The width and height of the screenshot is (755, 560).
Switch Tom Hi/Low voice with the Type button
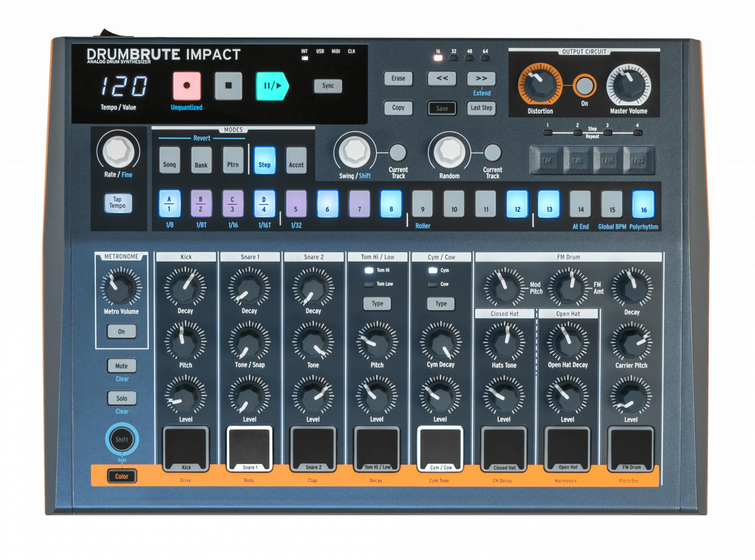(x=376, y=303)
